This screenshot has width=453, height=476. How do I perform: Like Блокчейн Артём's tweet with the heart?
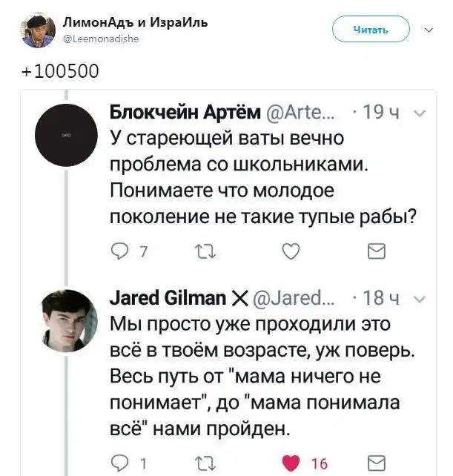[x=291, y=251]
